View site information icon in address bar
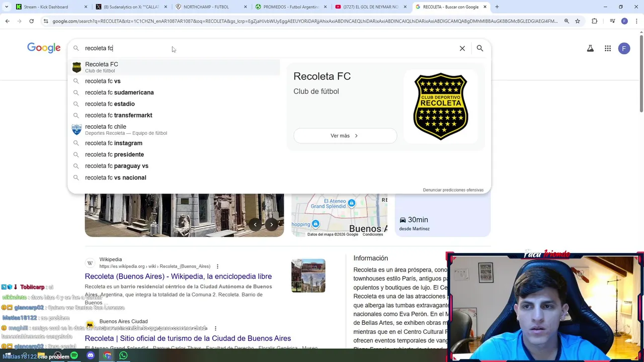The width and height of the screenshot is (644, 362). point(46,21)
